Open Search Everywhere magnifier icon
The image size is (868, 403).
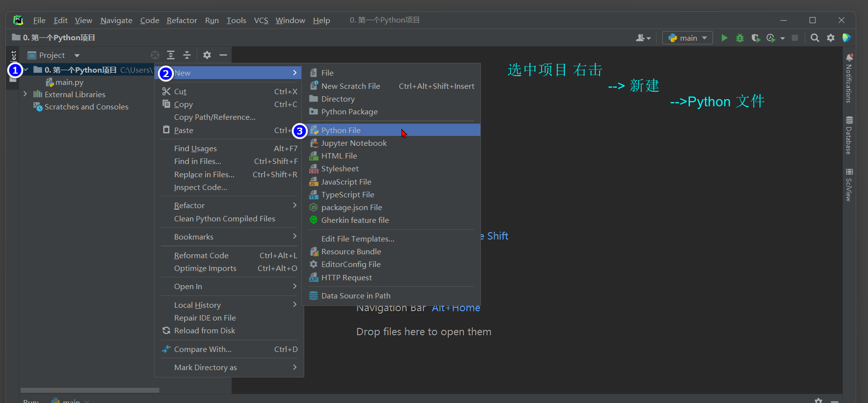815,38
